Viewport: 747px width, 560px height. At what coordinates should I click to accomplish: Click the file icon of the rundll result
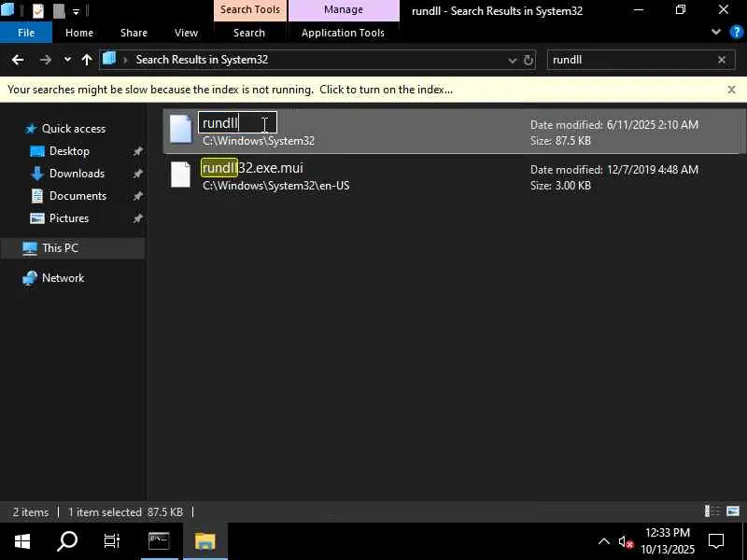(x=180, y=129)
